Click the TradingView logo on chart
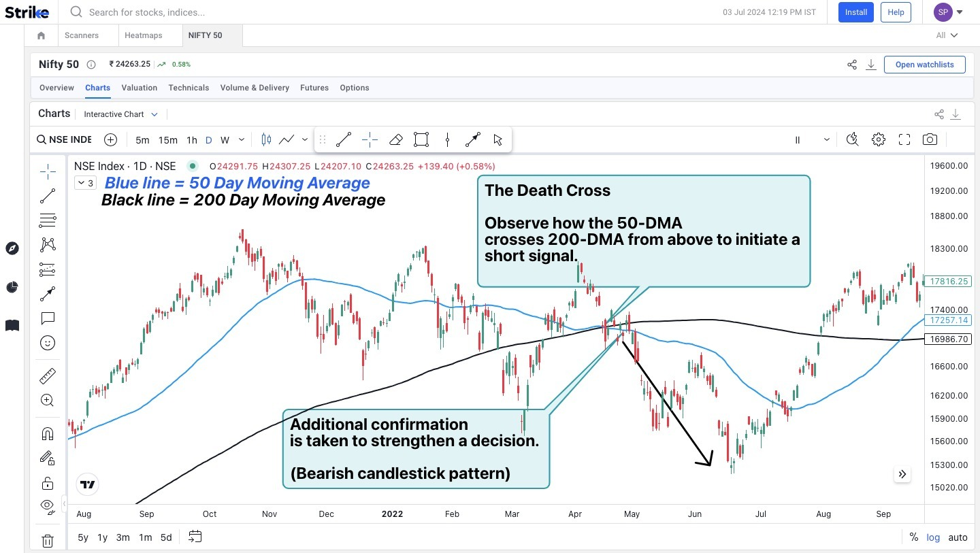980x553 pixels. (88, 484)
